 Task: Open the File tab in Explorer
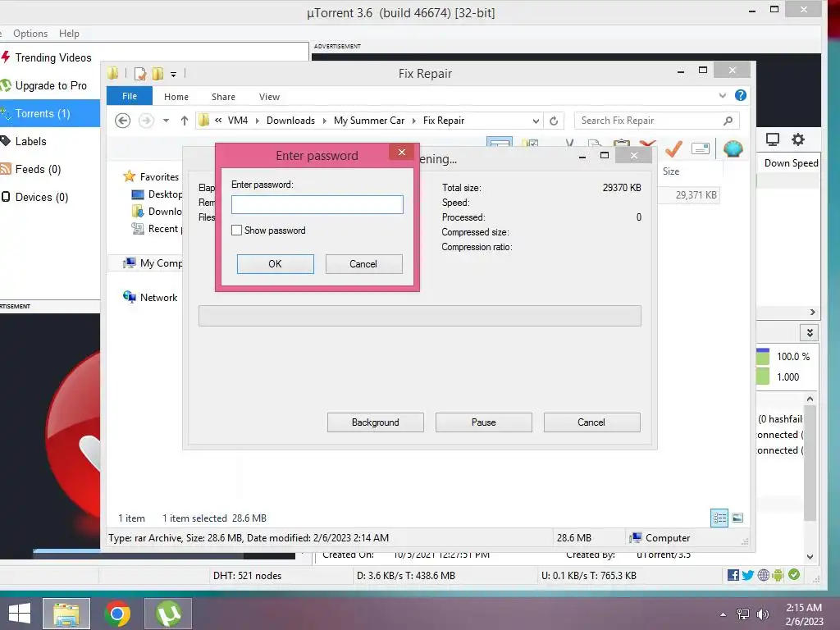coord(130,96)
